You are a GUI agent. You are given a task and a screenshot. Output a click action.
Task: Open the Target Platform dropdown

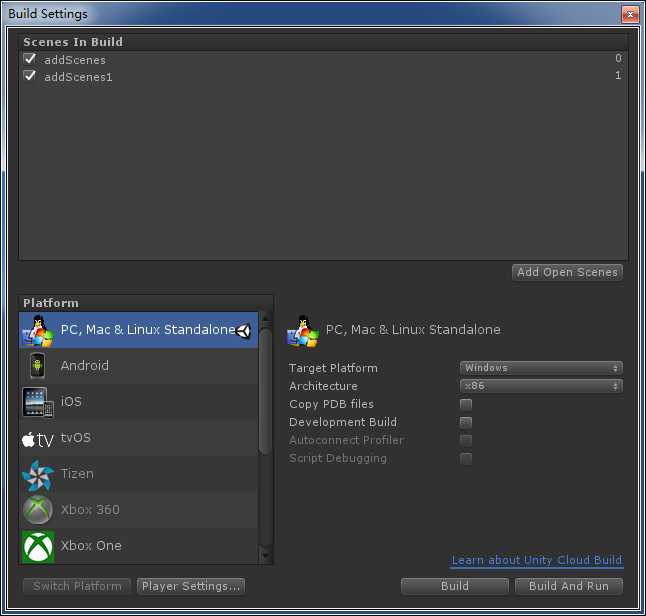point(541,368)
